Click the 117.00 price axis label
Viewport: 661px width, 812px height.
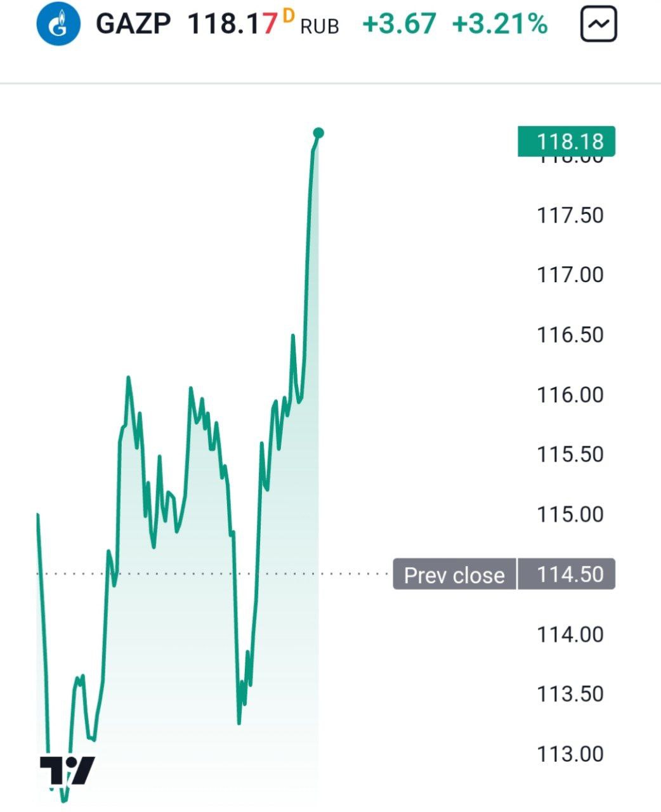coord(570,275)
